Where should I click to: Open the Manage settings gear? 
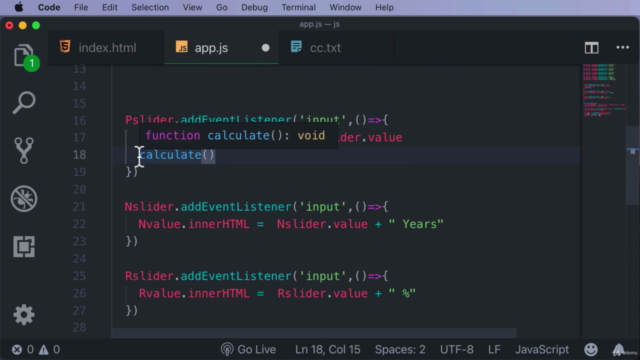coord(24,315)
